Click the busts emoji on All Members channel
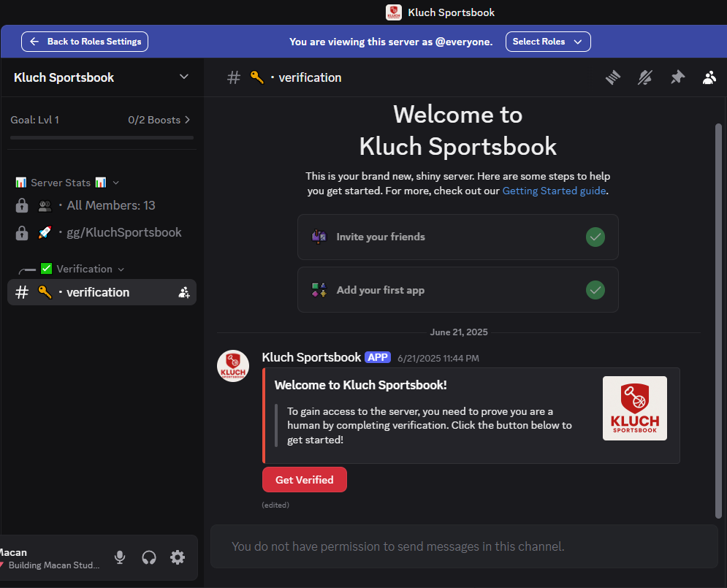 [x=45, y=205]
